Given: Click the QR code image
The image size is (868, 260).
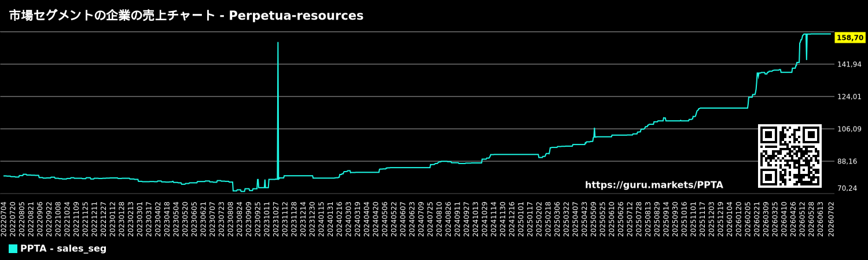Looking at the screenshot, I should [790, 156].
